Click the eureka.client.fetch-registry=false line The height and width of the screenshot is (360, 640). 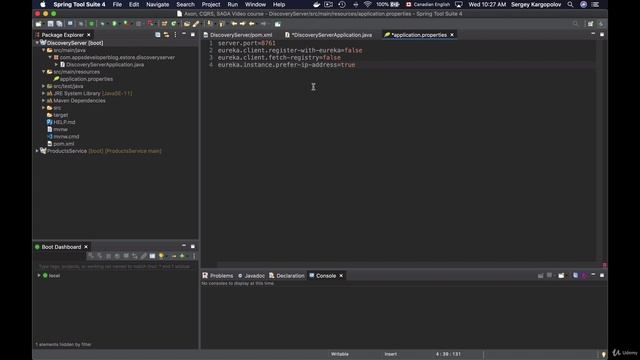[279, 58]
